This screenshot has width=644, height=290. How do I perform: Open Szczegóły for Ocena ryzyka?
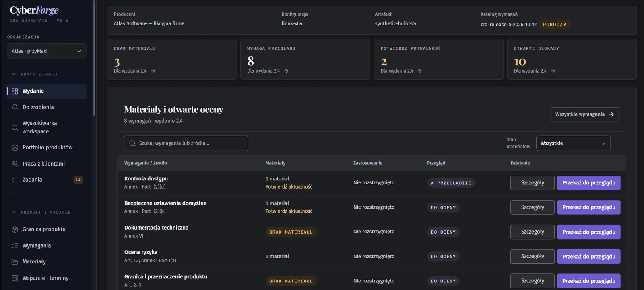(533, 257)
